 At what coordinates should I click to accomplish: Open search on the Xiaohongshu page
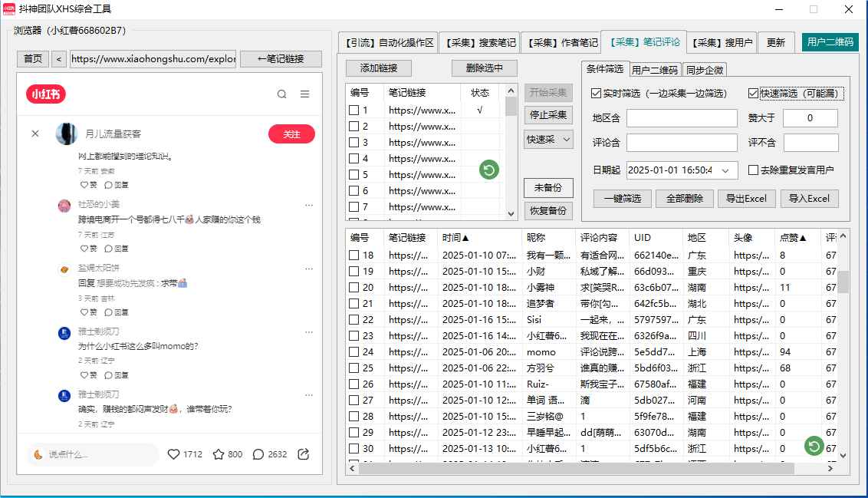click(x=282, y=92)
